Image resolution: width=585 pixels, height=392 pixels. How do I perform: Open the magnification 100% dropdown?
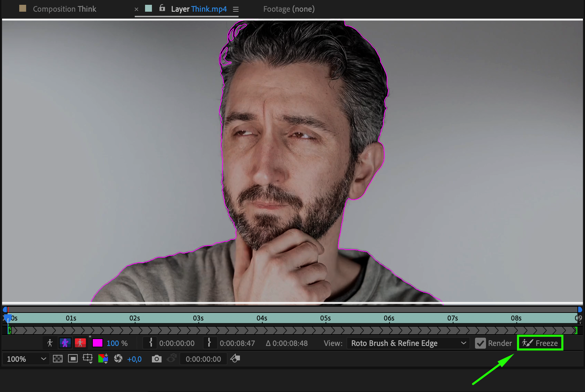coord(26,359)
